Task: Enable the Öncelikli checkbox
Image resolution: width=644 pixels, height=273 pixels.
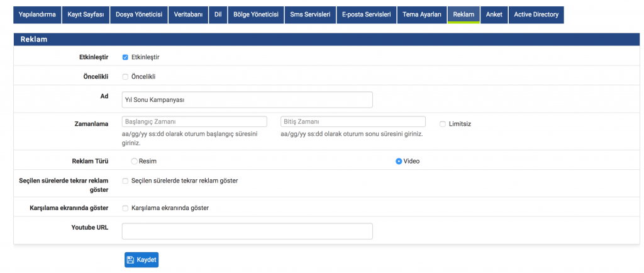Action: (126, 77)
